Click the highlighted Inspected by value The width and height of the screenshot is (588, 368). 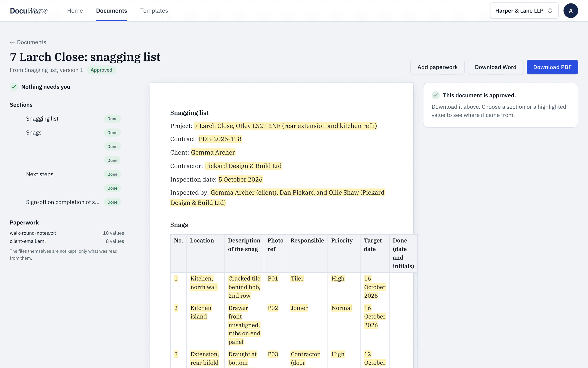278,197
